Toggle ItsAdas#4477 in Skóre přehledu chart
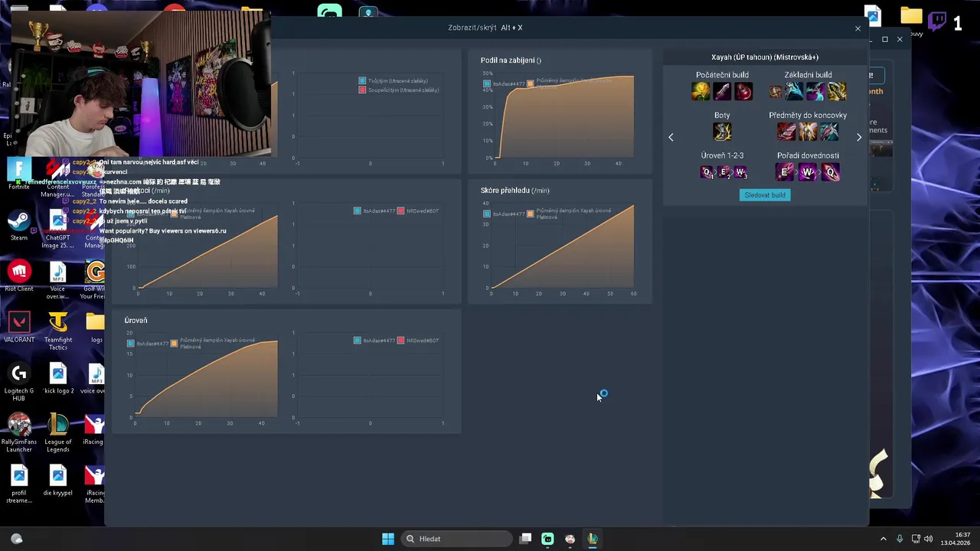Image resolution: width=980 pixels, height=551 pixels. click(504, 214)
